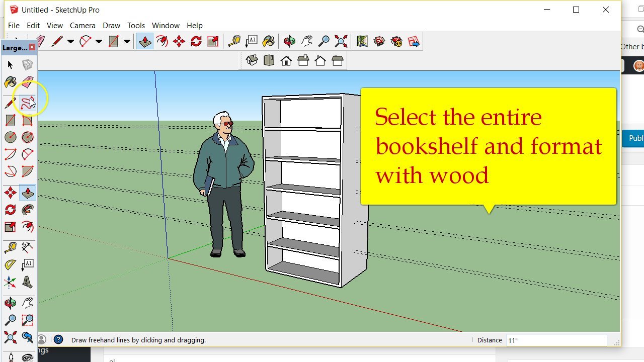
Task: Open the Arc tool dropdown arrow
Action: tap(99, 42)
